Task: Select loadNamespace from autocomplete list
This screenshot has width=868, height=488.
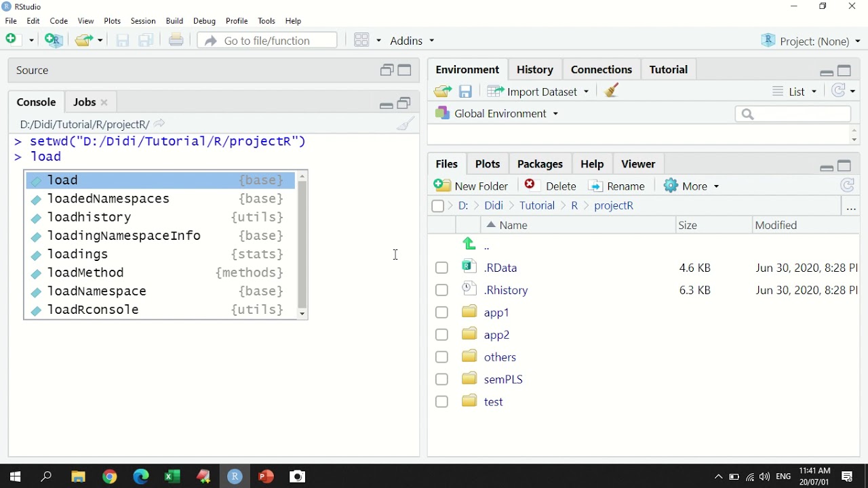Action: coord(160,291)
